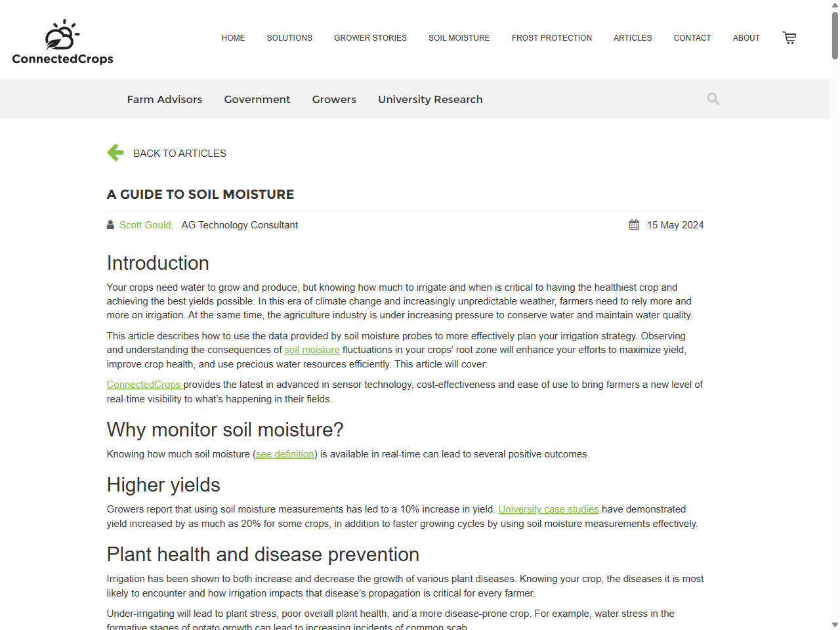
Task: Click the search magnifier icon
Action: pos(713,98)
